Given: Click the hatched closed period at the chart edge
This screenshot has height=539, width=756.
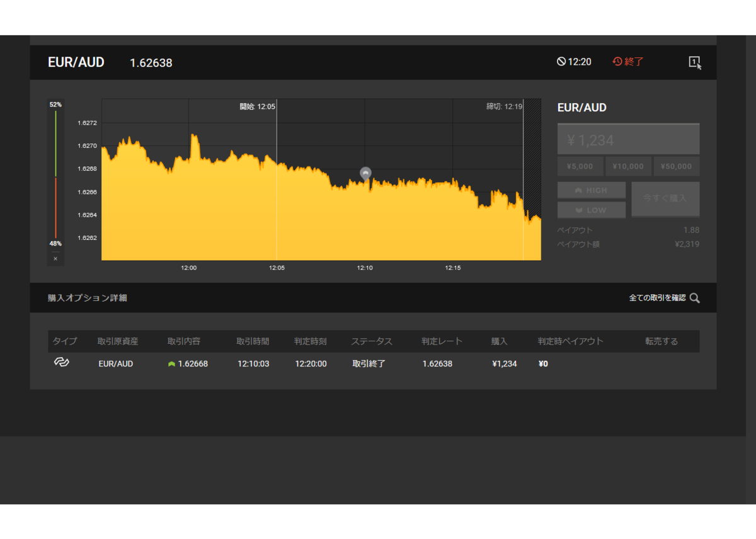Looking at the screenshot, I should 532,157.
